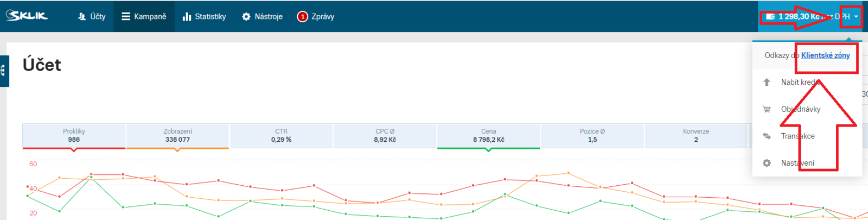Open the Účty accounts menu
The image size is (868, 220).
coord(92,16)
